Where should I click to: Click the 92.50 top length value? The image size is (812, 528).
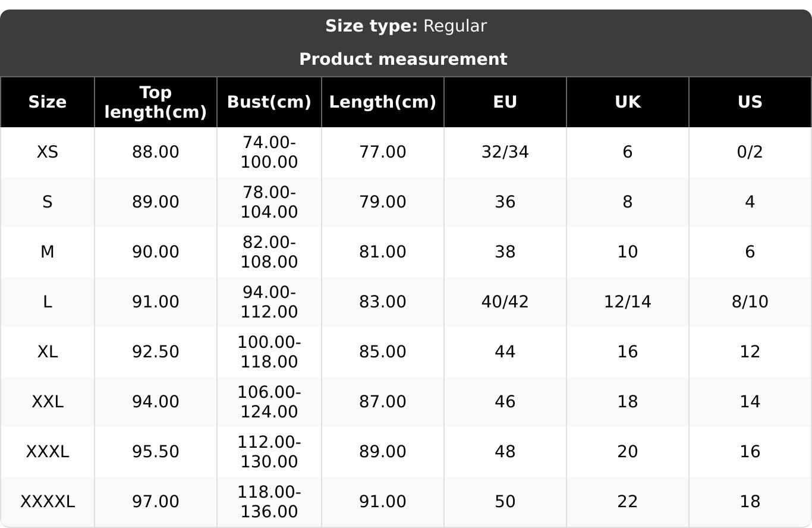click(x=156, y=352)
